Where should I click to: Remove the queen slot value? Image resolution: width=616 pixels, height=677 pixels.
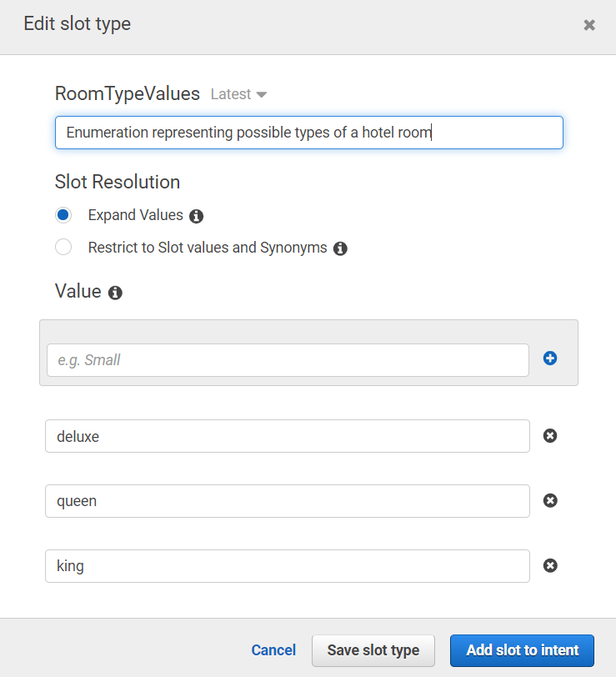(x=550, y=500)
